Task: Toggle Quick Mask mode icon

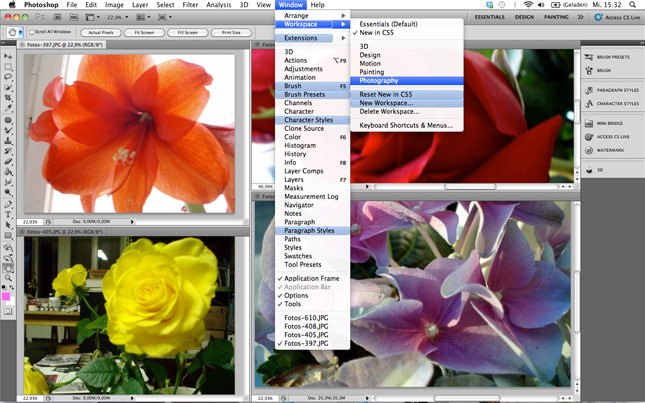Action: pos(8,312)
